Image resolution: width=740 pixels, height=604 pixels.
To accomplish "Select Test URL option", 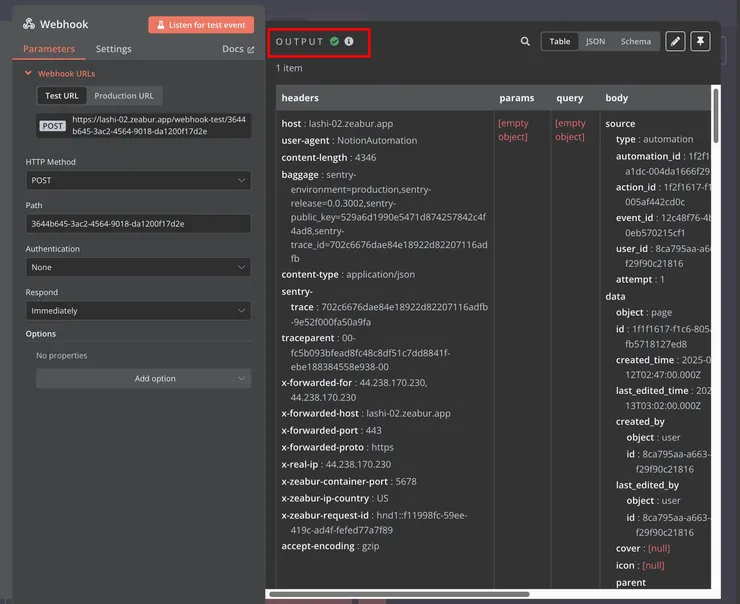I will point(62,96).
